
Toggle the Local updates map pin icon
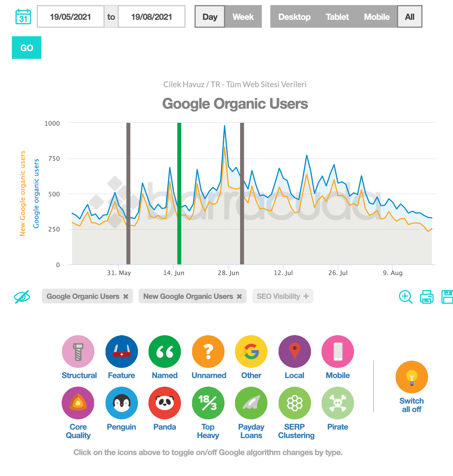click(x=295, y=351)
